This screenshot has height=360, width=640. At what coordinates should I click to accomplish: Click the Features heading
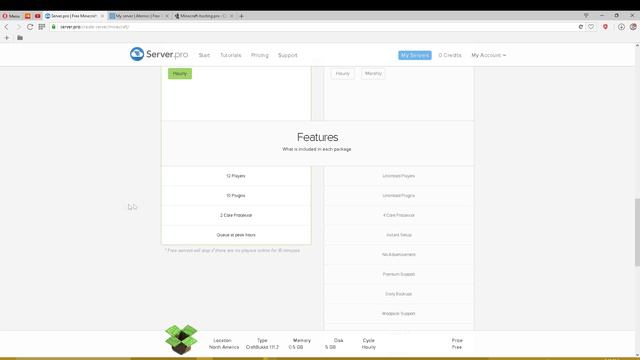pos(318,137)
